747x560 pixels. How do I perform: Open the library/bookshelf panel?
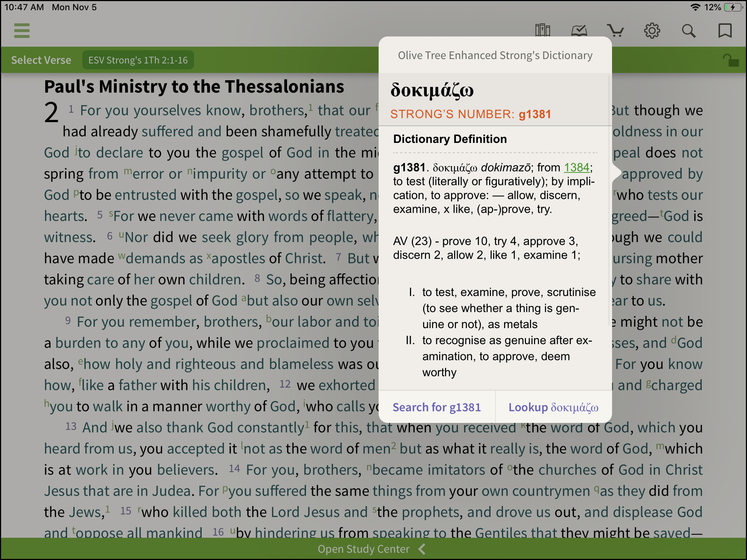(x=541, y=30)
